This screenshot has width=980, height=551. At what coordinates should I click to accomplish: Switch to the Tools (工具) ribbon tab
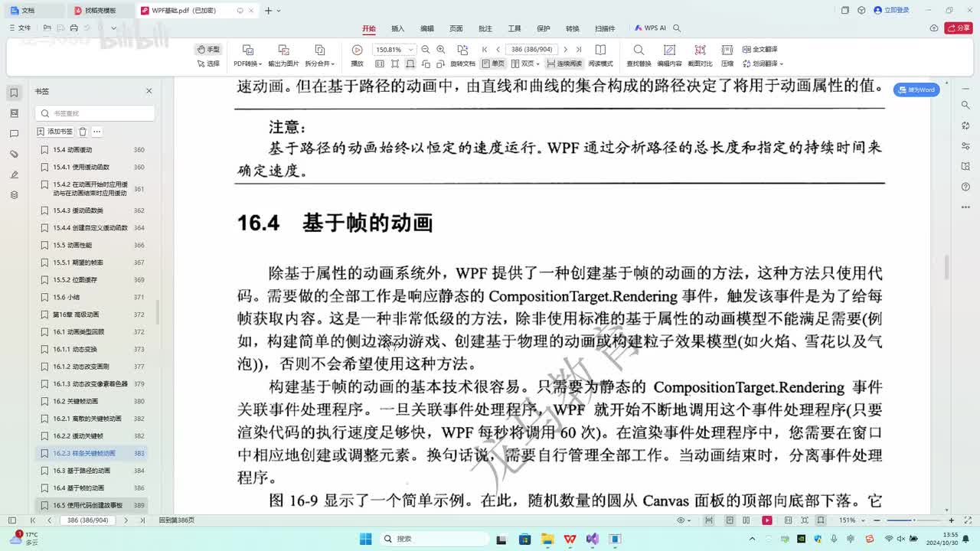pyautogui.click(x=514, y=28)
